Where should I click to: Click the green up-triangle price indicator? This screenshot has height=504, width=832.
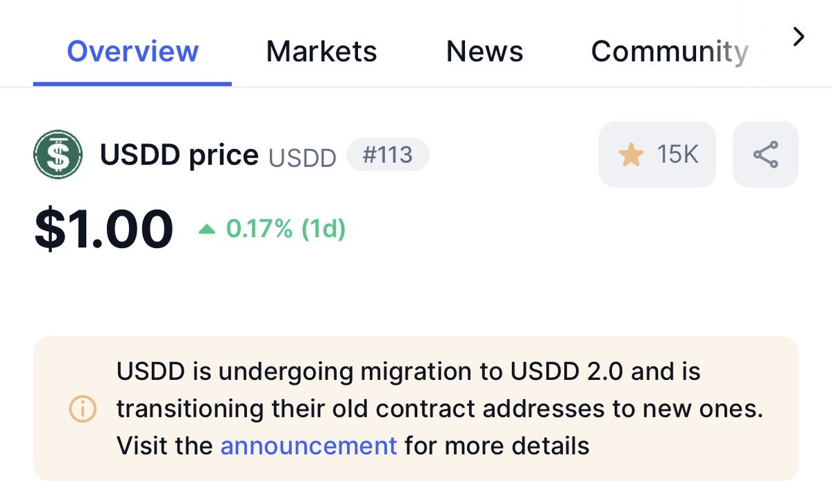[x=207, y=229]
